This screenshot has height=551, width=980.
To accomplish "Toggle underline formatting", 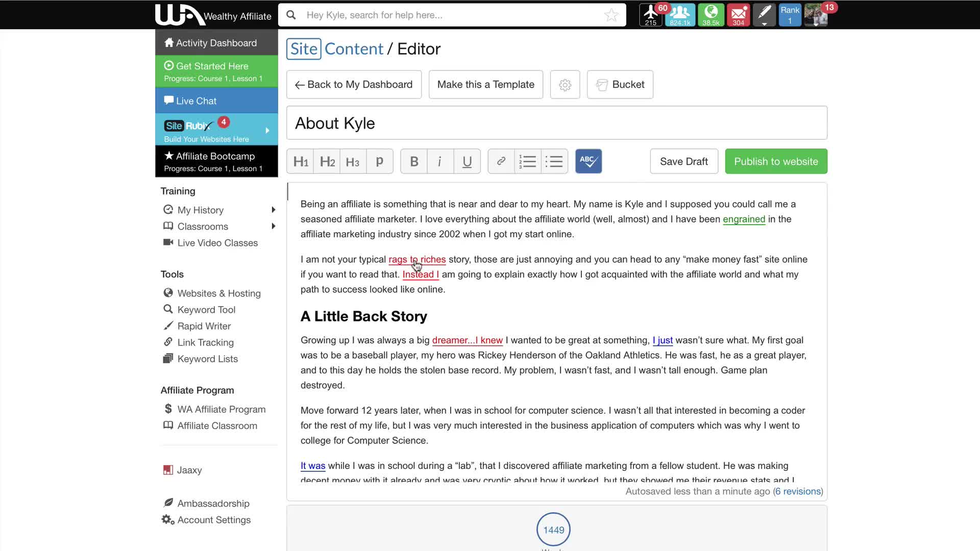I will pyautogui.click(x=467, y=162).
